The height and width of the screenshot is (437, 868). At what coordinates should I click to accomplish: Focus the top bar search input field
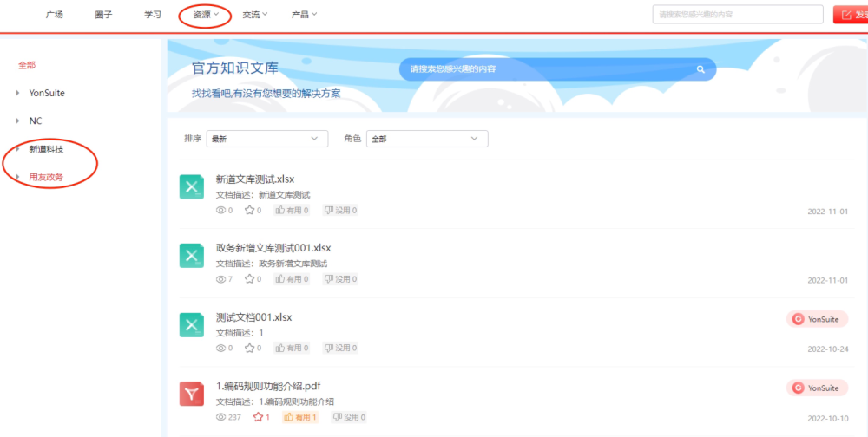tap(738, 15)
